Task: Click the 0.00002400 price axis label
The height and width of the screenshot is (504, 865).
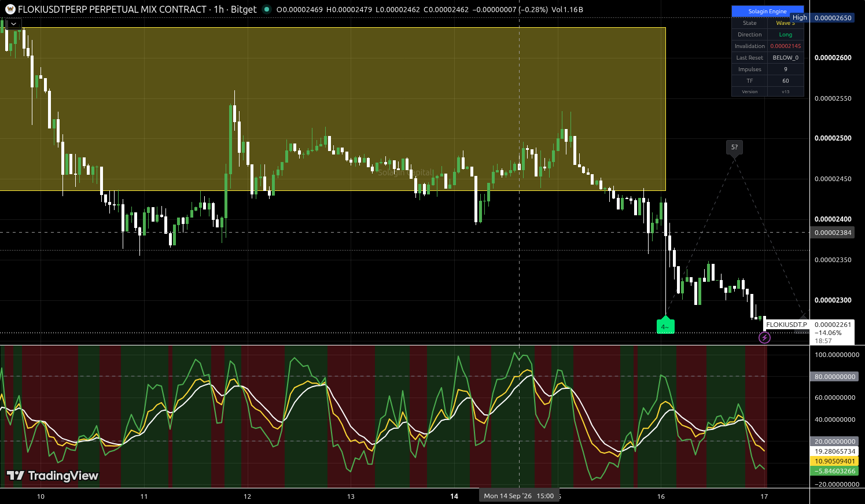Action: [833, 219]
